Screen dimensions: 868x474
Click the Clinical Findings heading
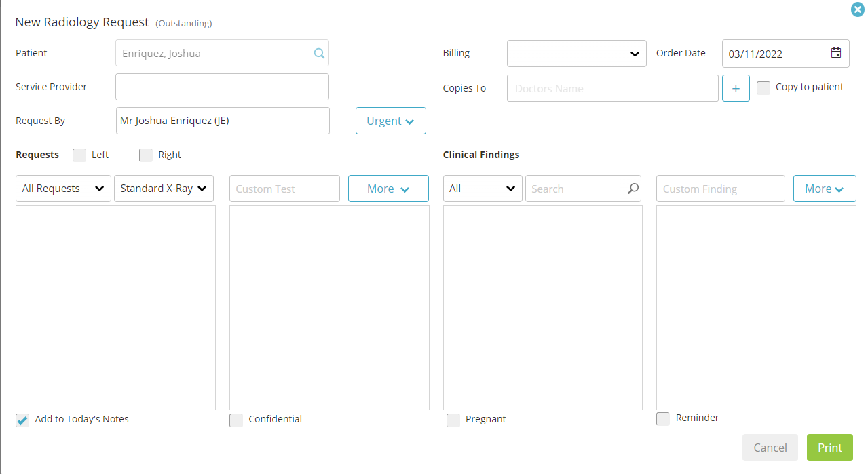click(481, 155)
